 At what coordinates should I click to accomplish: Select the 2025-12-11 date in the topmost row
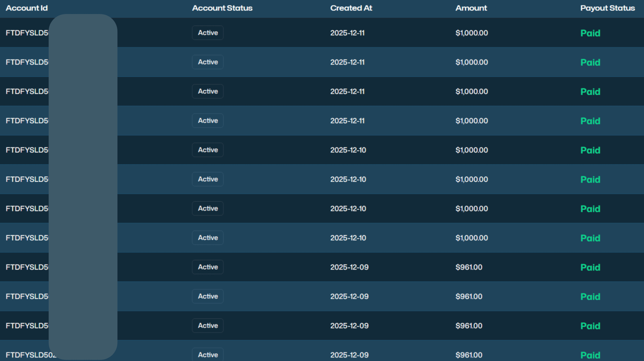[x=347, y=33]
